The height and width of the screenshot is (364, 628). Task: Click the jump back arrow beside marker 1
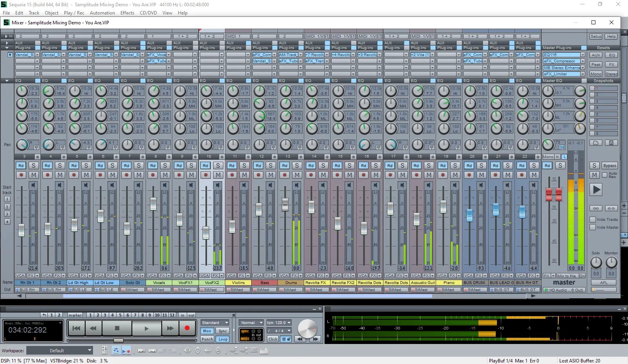[44, 315]
